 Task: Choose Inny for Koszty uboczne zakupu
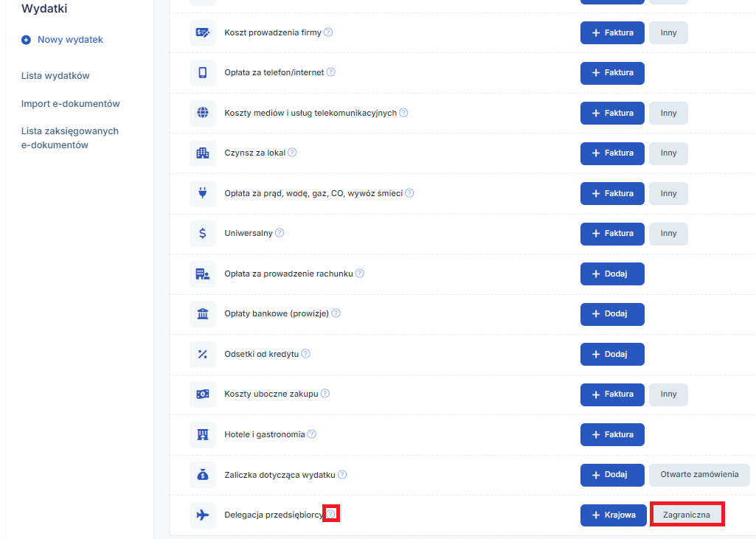point(668,394)
